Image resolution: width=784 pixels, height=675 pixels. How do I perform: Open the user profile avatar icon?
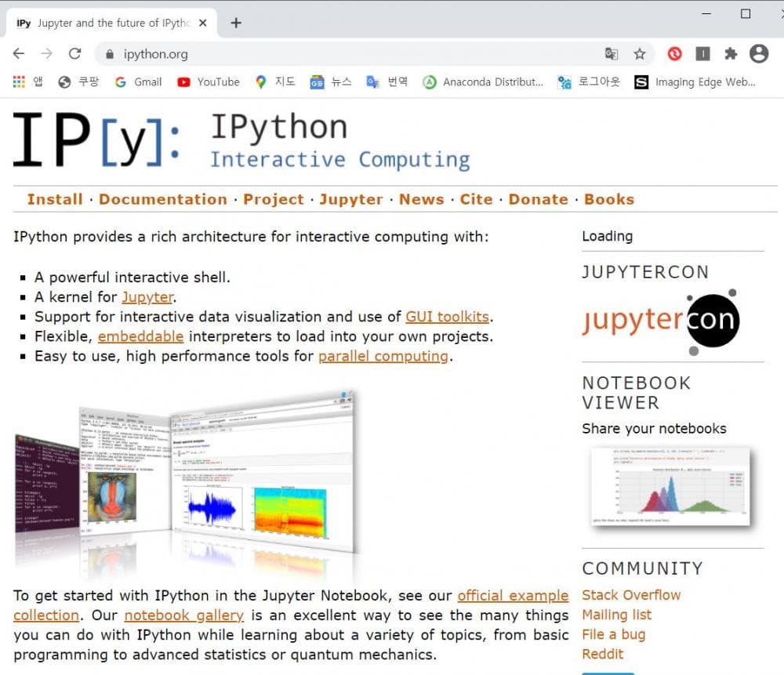pos(758,54)
